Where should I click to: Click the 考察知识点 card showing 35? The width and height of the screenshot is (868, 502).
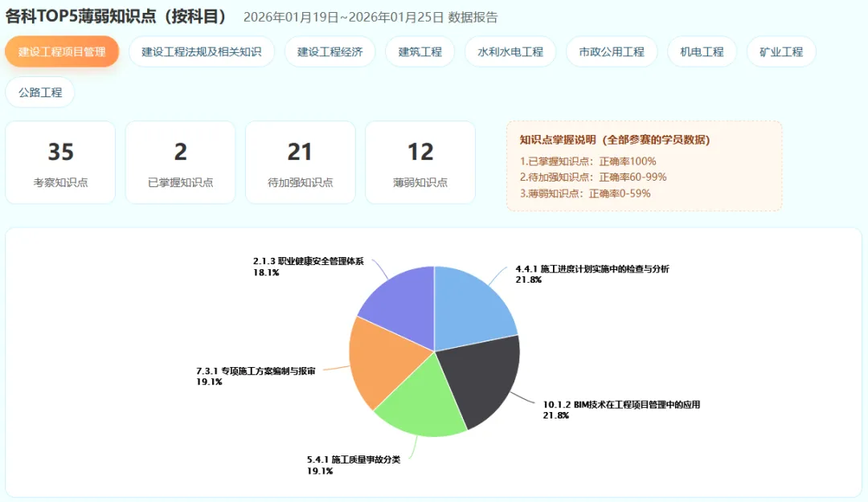tap(60, 161)
